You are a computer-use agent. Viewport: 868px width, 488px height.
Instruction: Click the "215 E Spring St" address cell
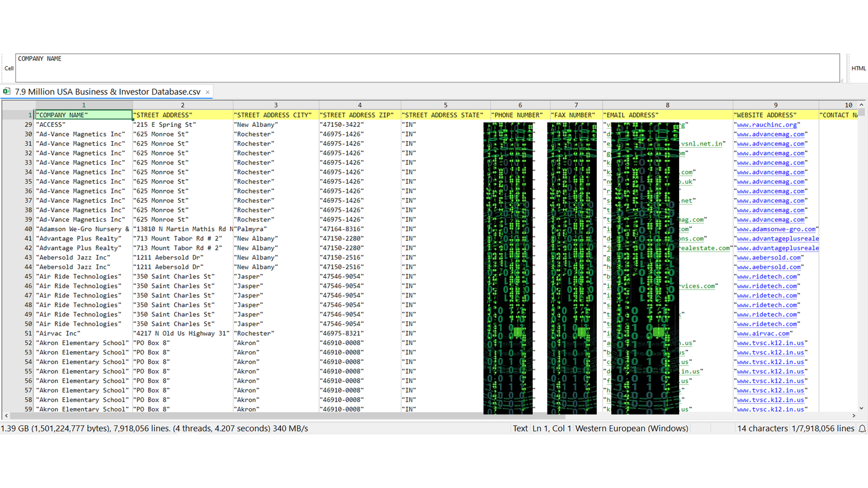183,125
